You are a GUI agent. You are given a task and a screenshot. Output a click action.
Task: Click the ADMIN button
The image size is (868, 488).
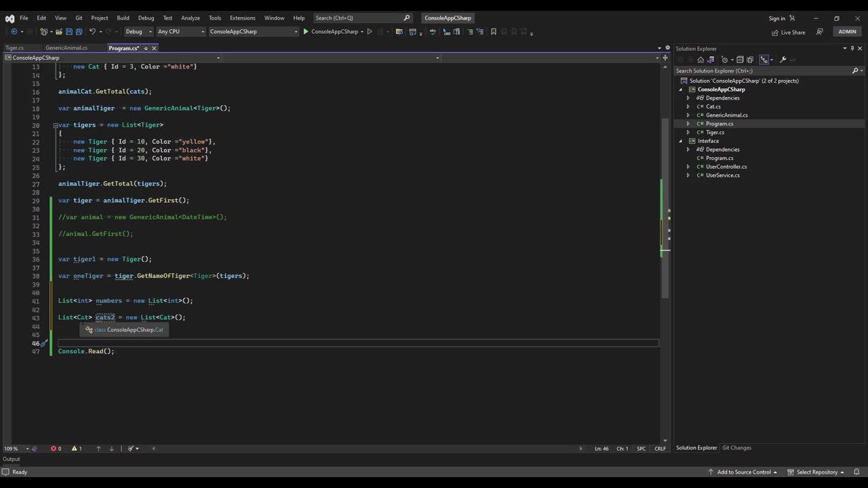(847, 32)
